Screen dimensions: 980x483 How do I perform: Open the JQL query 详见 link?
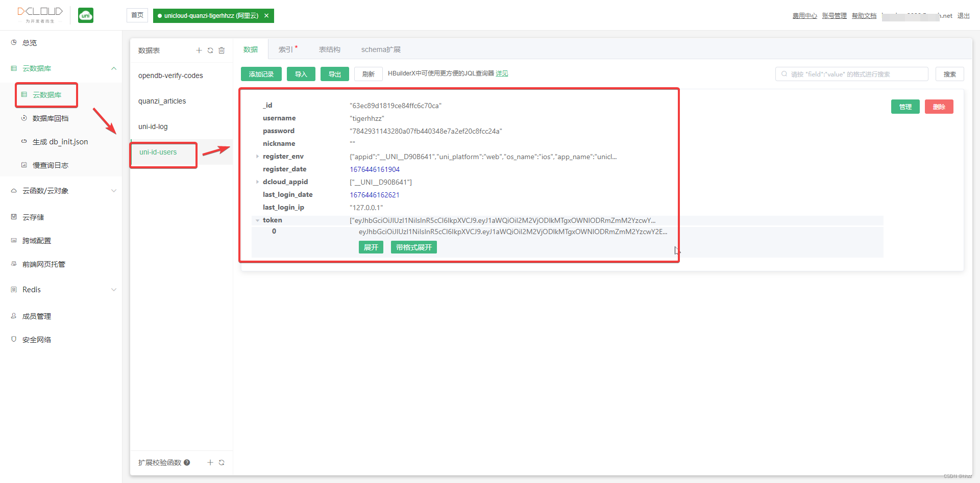502,73
